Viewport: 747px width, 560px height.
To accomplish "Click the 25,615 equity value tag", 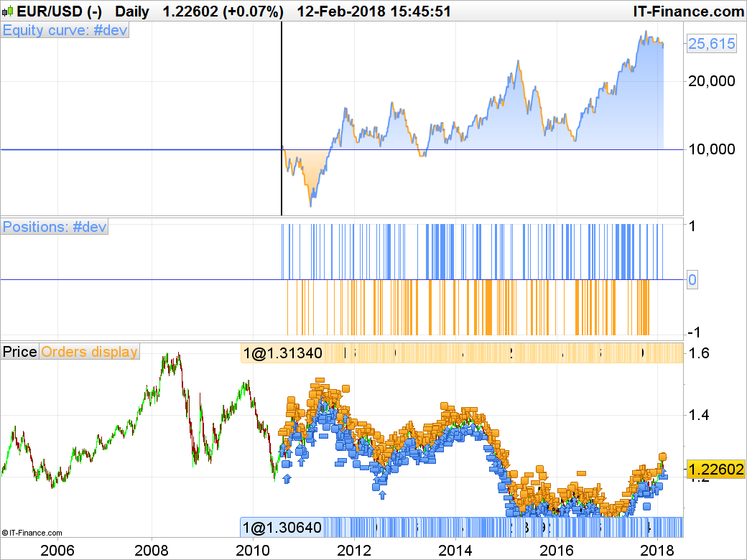I will pos(711,44).
